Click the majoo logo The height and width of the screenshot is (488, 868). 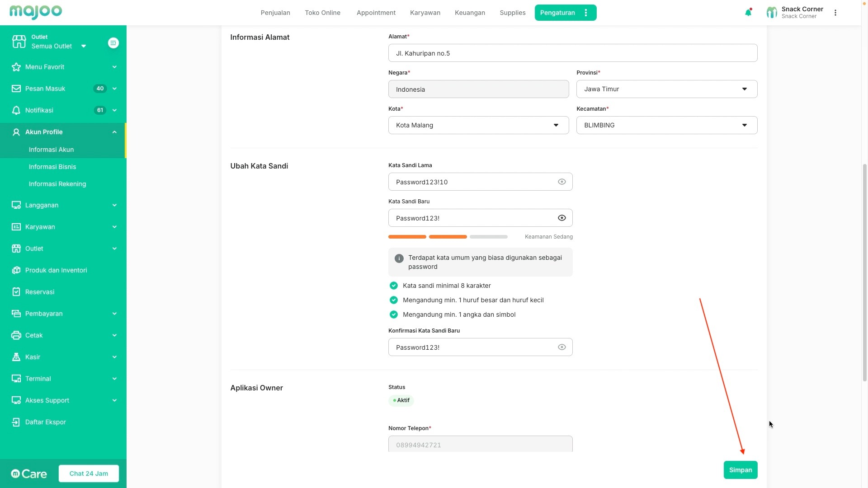point(36,12)
